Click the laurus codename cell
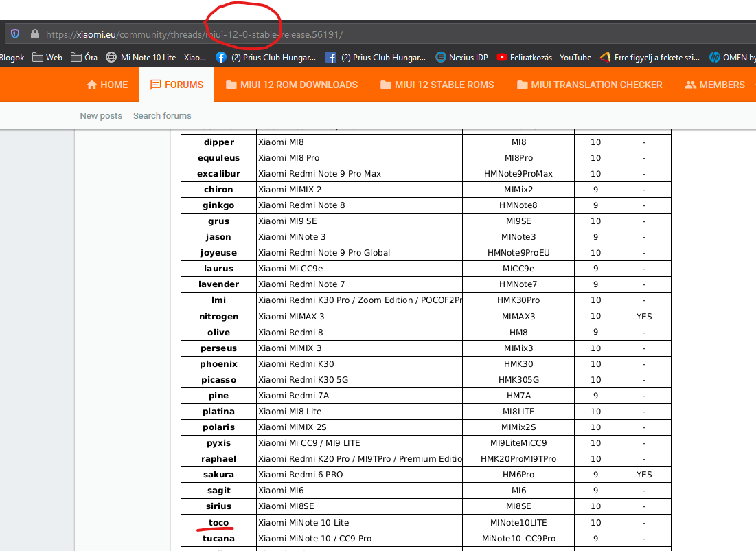756x551 pixels. pos(218,268)
